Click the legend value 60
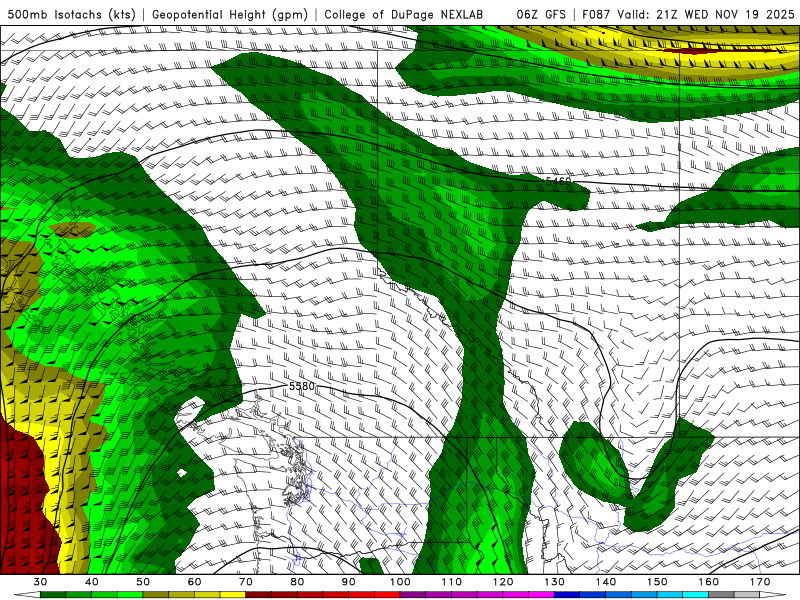Image resolution: width=800 pixels, height=600 pixels. 194,582
